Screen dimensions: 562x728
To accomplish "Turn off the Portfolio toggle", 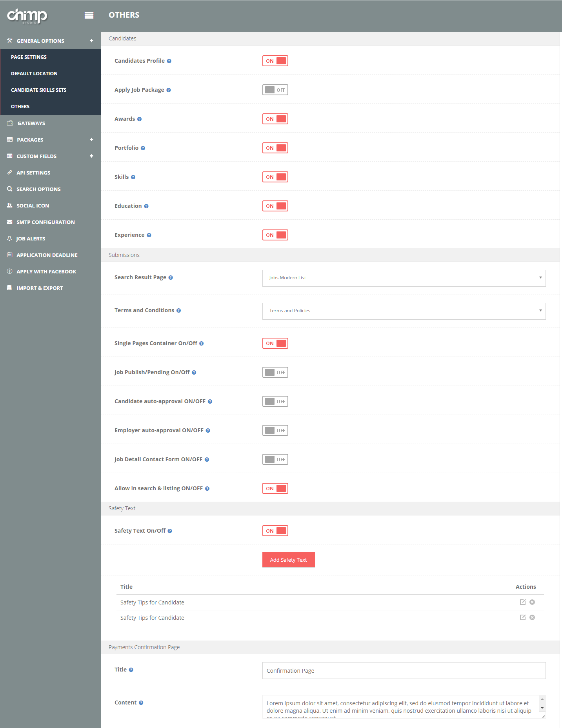I will (275, 148).
